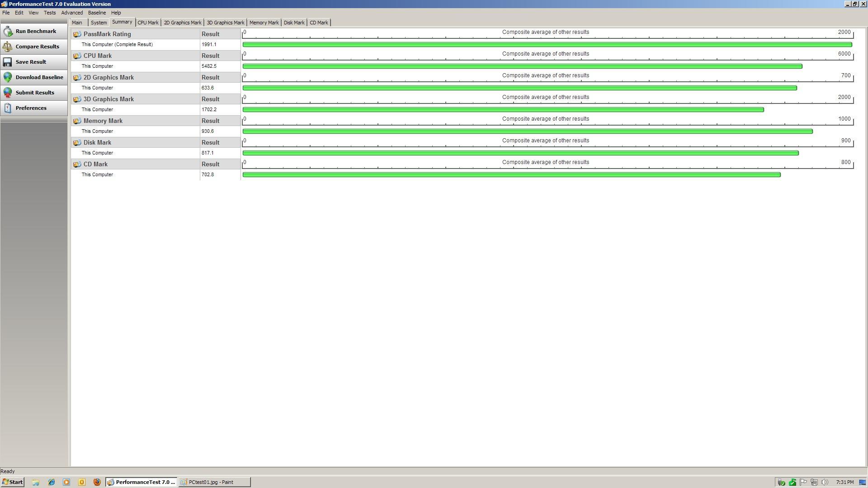Launch Firefox from the taskbar
The width and height of the screenshot is (868, 488).
tap(97, 482)
